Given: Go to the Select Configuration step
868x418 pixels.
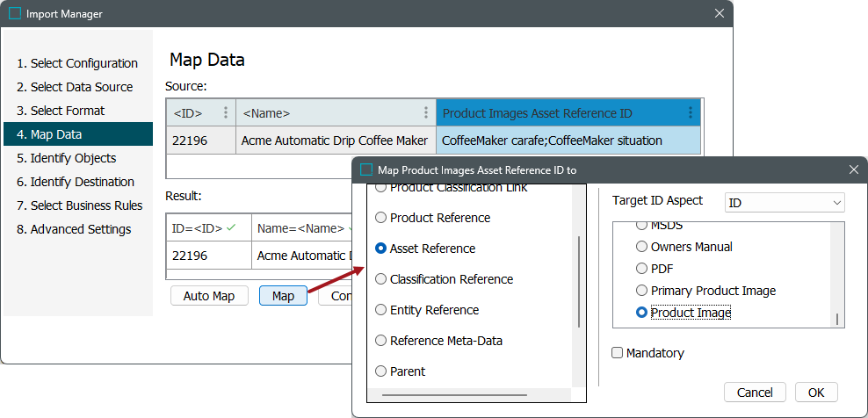Looking at the screenshot, I should coord(84,63).
